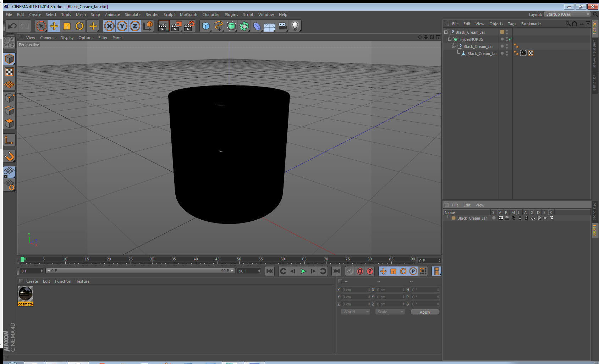Add a Cube primitive object

coord(206,26)
